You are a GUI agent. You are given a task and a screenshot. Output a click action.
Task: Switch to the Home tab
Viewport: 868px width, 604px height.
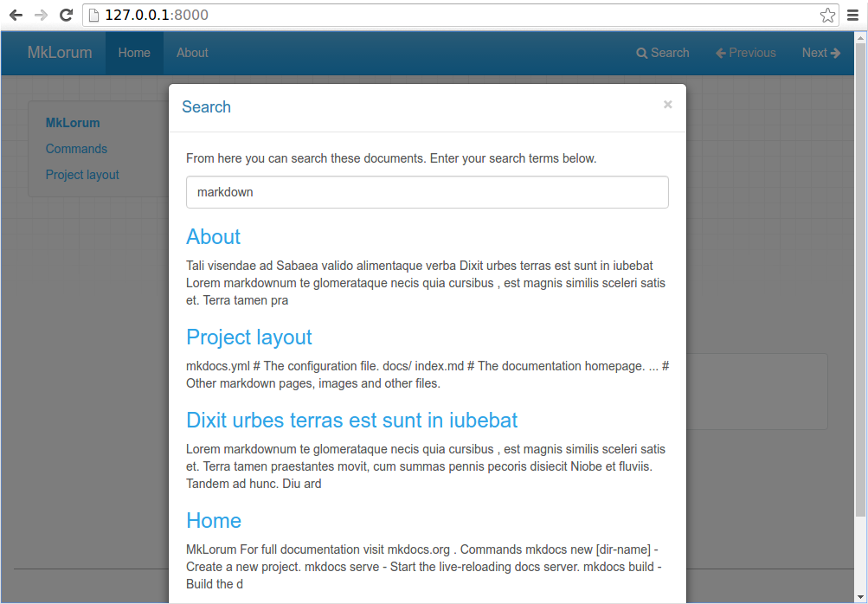[x=134, y=53]
